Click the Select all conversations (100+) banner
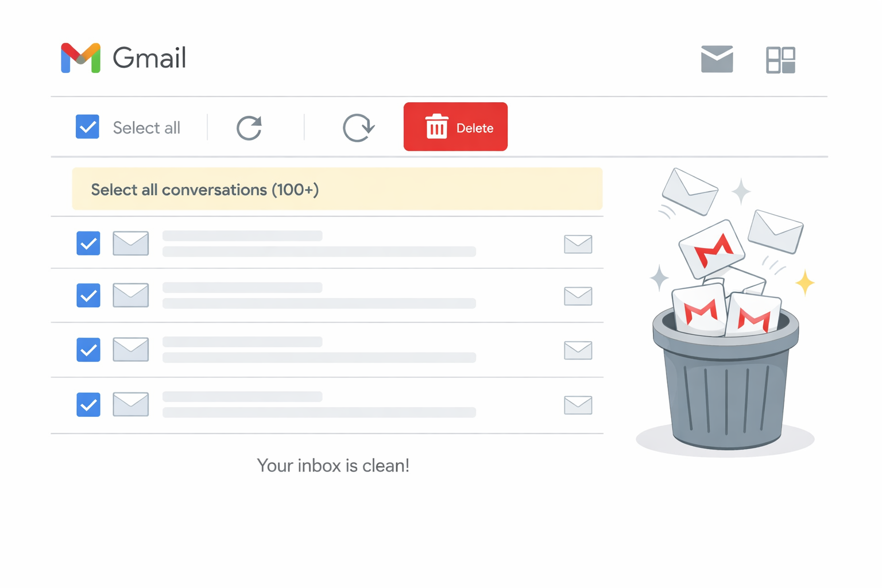 (336, 189)
